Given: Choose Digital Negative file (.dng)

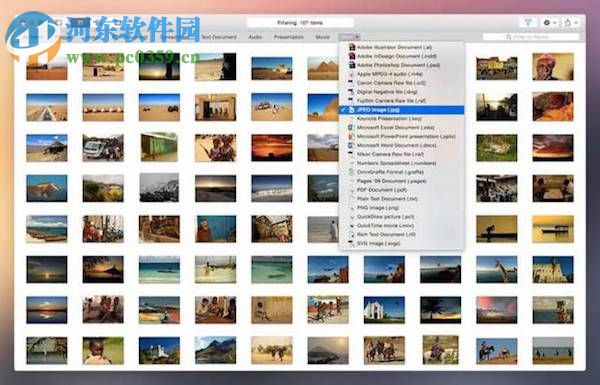Looking at the screenshot, I should pos(401,92).
